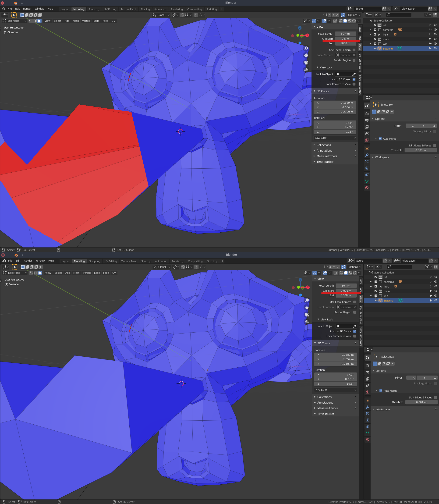Click Item sidebar tab in upper Blender window
439x504 pixels.
tap(360, 29)
